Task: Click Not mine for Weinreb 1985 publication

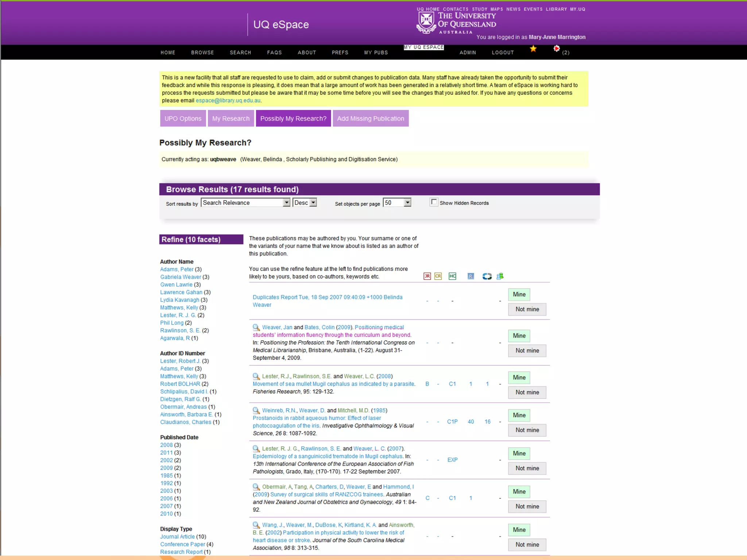Action: (x=527, y=430)
